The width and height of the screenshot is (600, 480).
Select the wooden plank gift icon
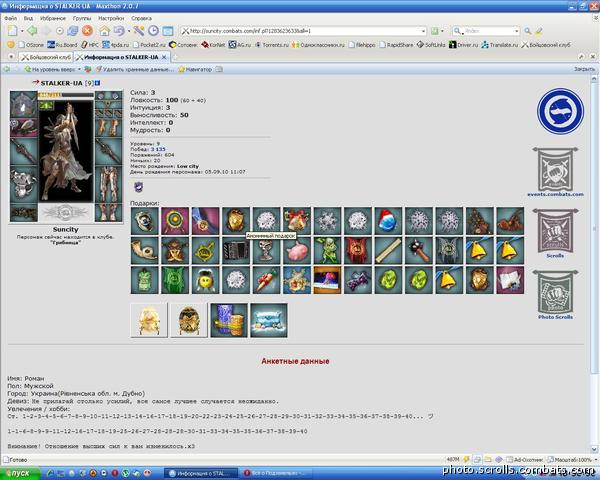[x=388, y=250]
